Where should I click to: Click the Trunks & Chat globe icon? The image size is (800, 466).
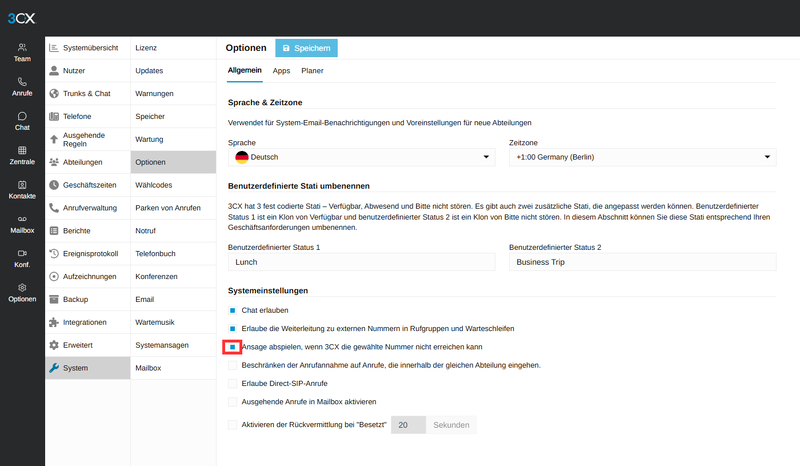pyautogui.click(x=54, y=93)
